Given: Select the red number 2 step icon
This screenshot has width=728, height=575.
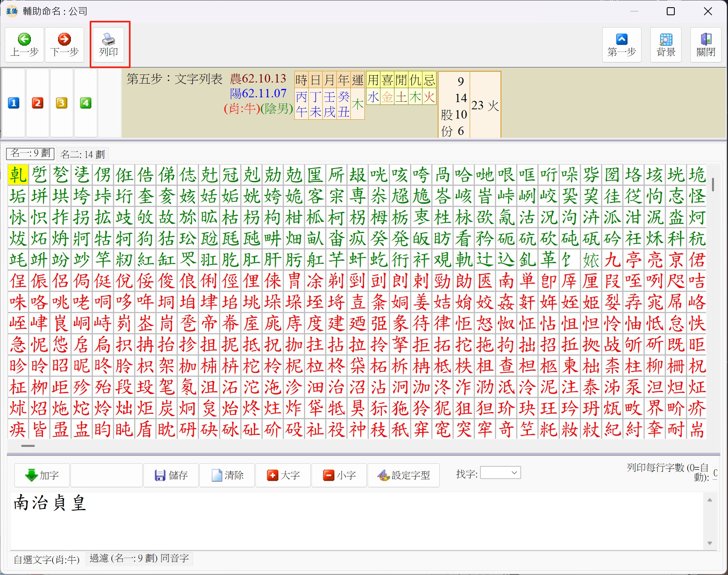Looking at the screenshot, I should coord(38,103).
